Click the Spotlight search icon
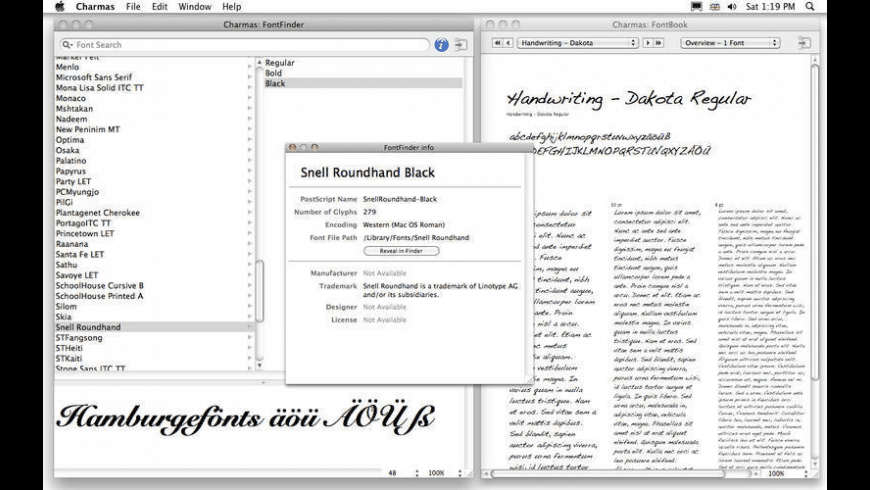Viewport: 870px width, 490px height. 810,7
